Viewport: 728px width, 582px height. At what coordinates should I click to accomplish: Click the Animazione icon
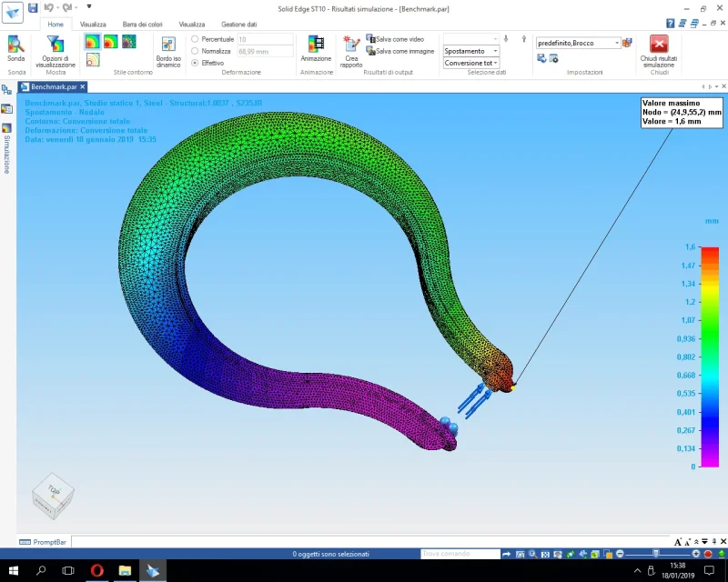(316, 47)
